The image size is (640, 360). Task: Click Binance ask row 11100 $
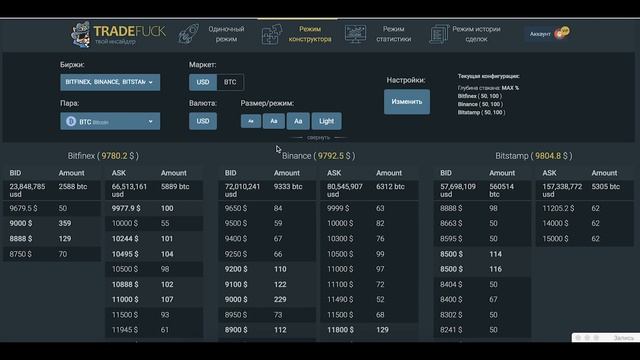click(369, 284)
